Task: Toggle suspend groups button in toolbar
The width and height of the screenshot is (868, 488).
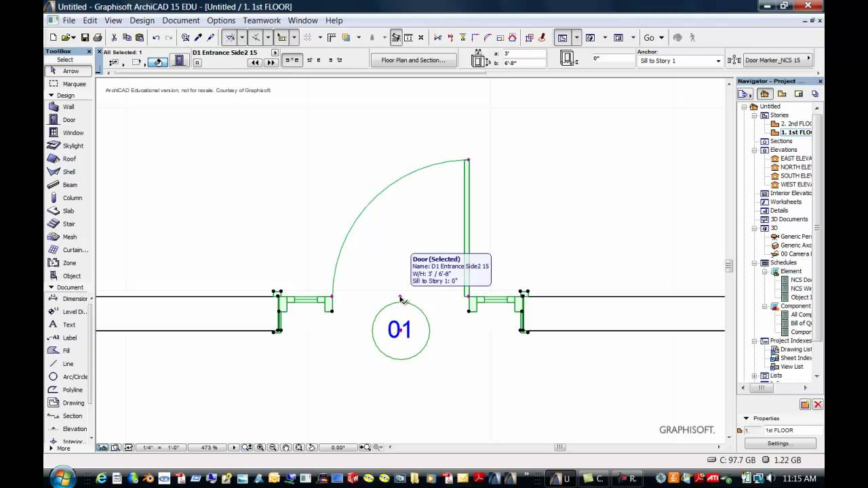Action: click(396, 38)
